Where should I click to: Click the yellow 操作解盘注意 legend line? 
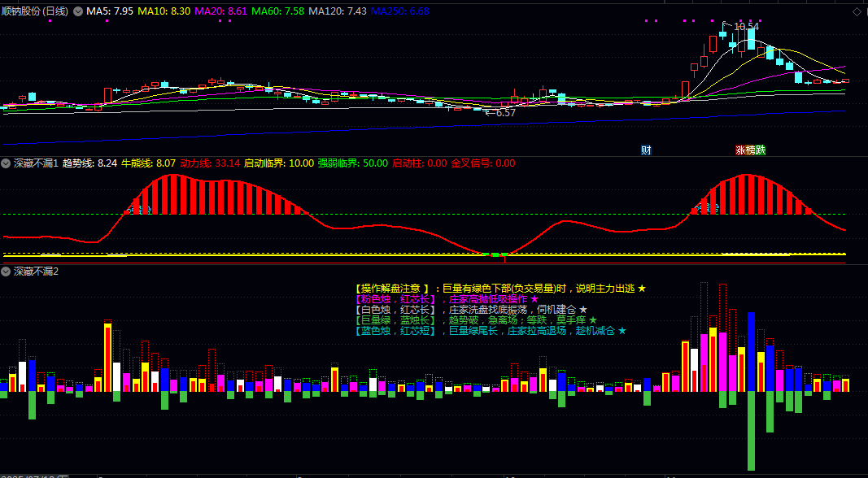pos(500,289)
